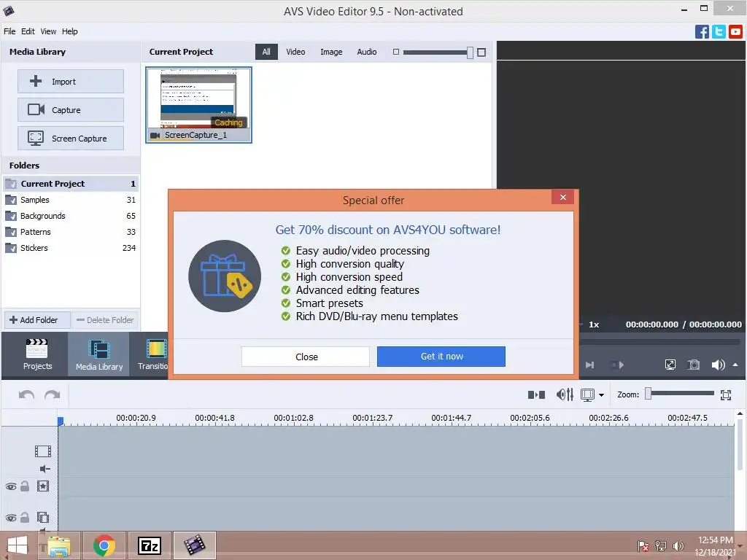747x560 pixels.
Task: Click the small thumbnails icon
Action: coord(395,52)
